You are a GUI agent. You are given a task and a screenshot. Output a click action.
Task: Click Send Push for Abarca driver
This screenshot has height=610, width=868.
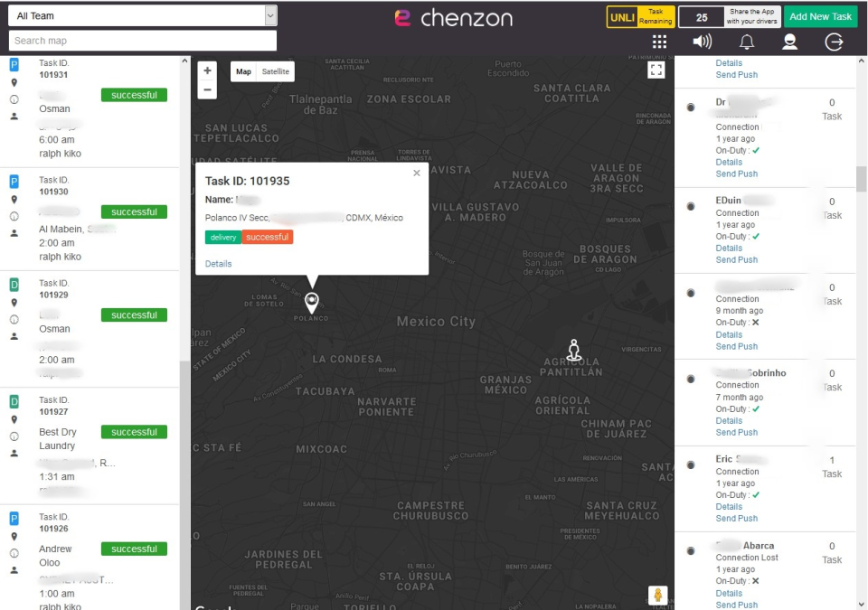click(x=737, y=605)
